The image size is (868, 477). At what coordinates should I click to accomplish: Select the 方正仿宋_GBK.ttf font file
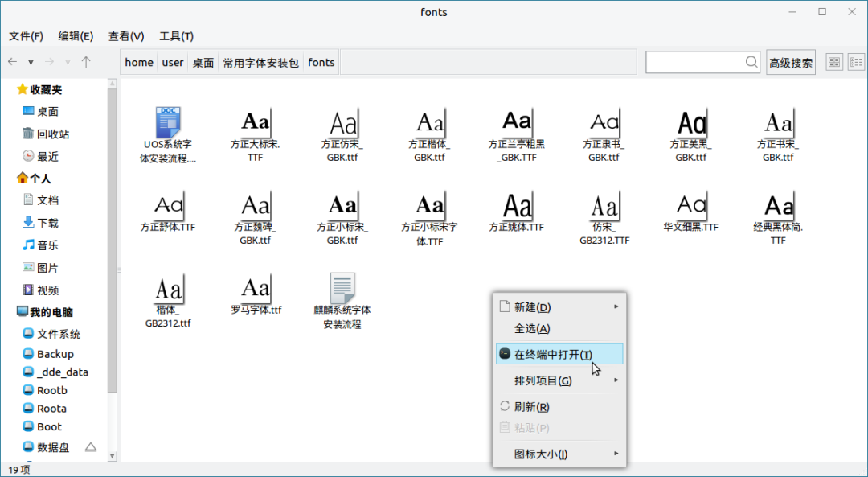coord(342,136)
